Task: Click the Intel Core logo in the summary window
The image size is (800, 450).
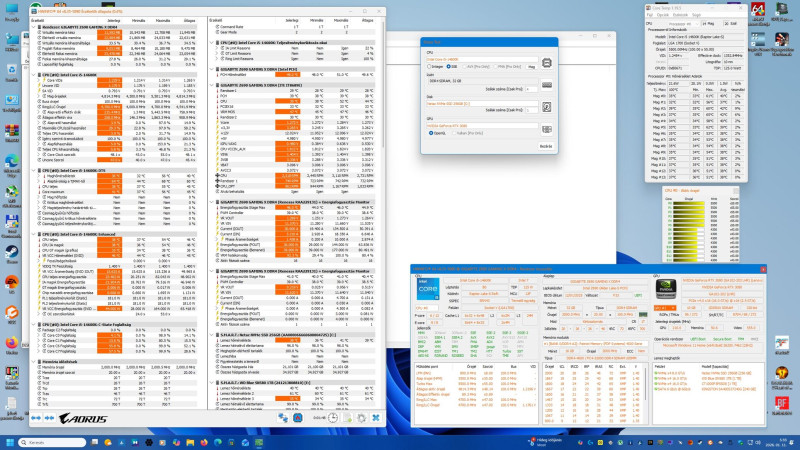Action: coord(428,289)
